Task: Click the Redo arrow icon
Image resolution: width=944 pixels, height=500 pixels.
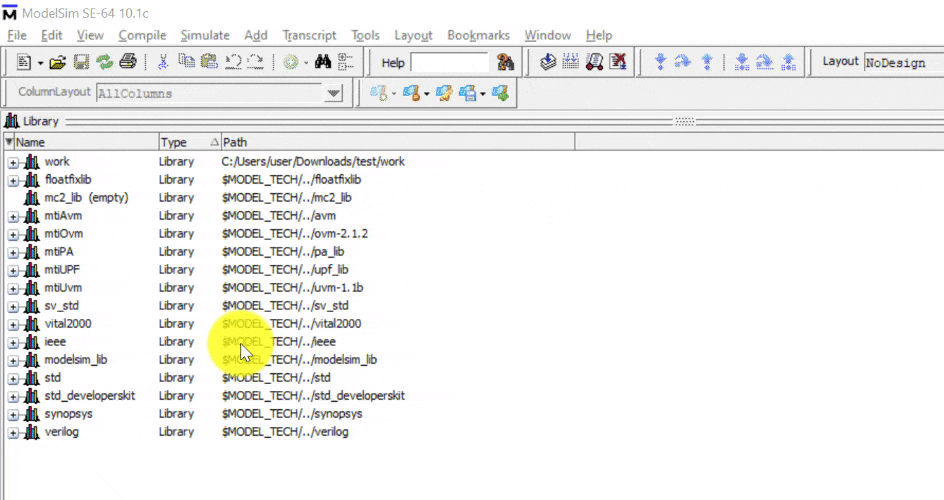Action: [x=255, y=62]
